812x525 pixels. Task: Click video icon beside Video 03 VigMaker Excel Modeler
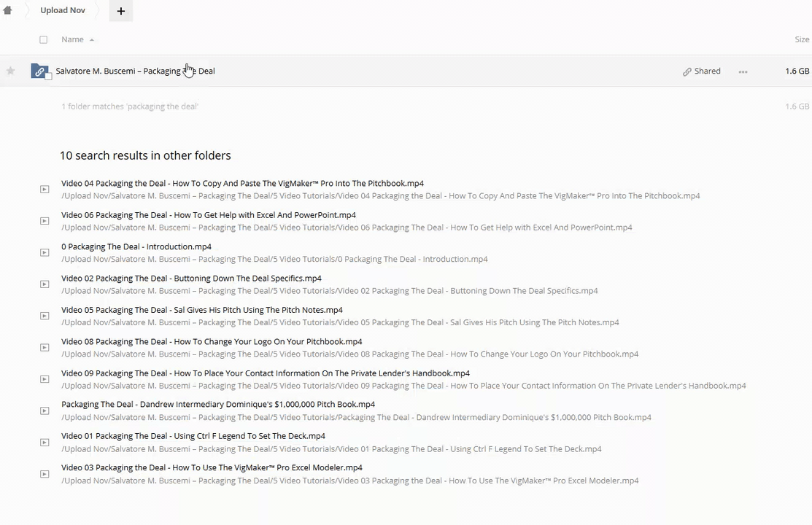pyautogui.click(x=45, y=474)
